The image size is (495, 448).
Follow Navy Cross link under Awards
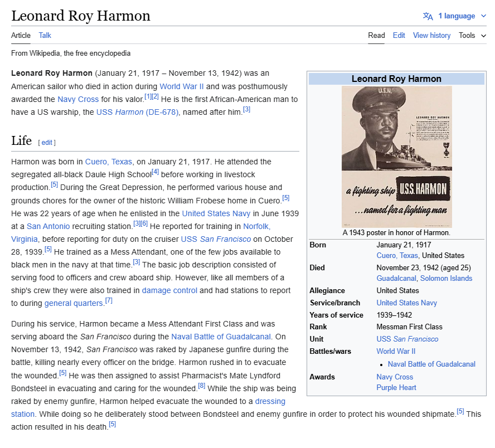395,377
